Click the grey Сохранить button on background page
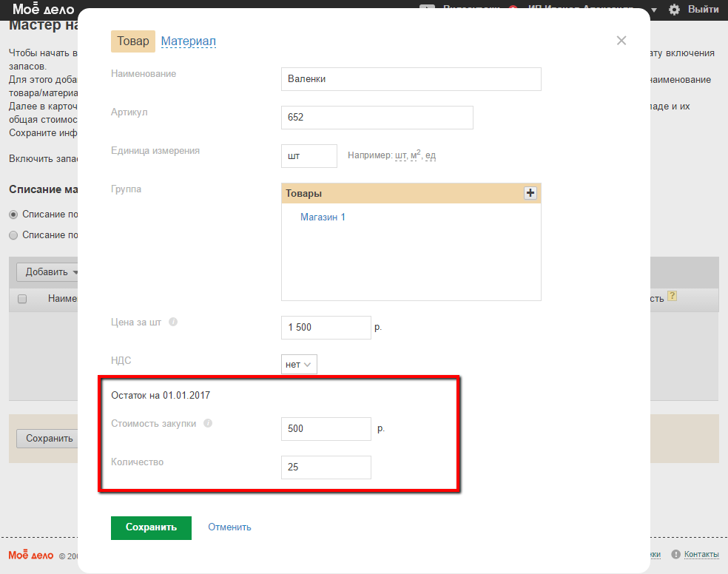 point(49,439)
